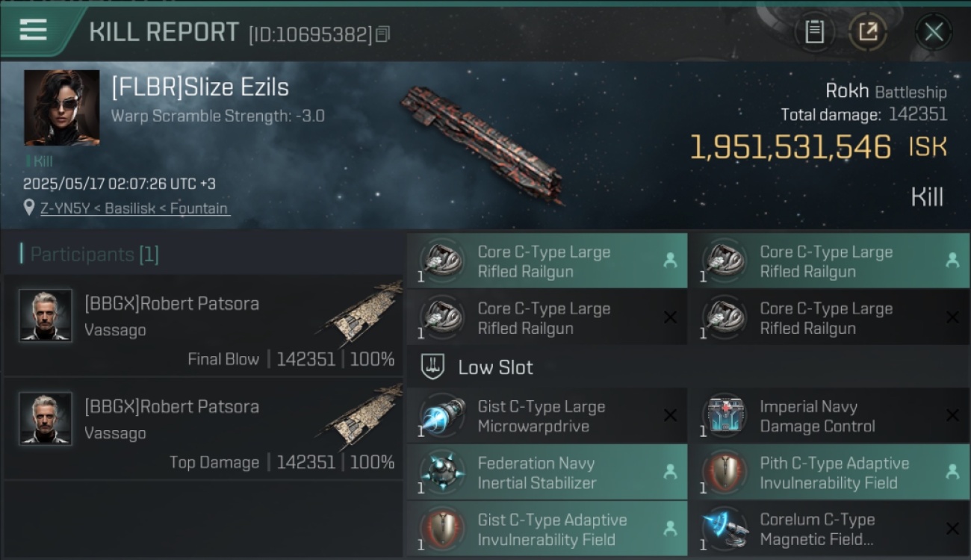971x560 pixels.
Task: Select the Gist C-Type Adaptive Invulnerability Field
Action: pyautogui.click(x=547, y=529)
